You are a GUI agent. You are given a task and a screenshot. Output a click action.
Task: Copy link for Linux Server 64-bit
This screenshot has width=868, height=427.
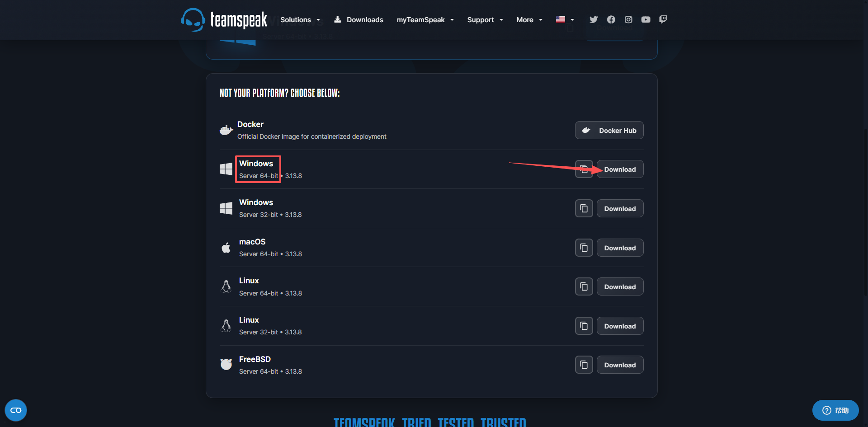tap(584, 286)
